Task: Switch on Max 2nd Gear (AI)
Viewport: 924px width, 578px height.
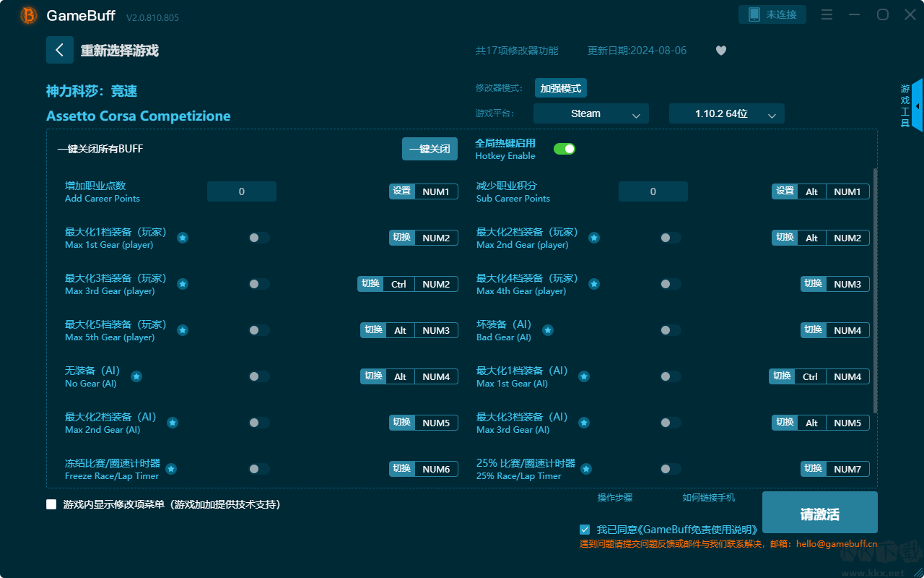Action: (259, 423)
